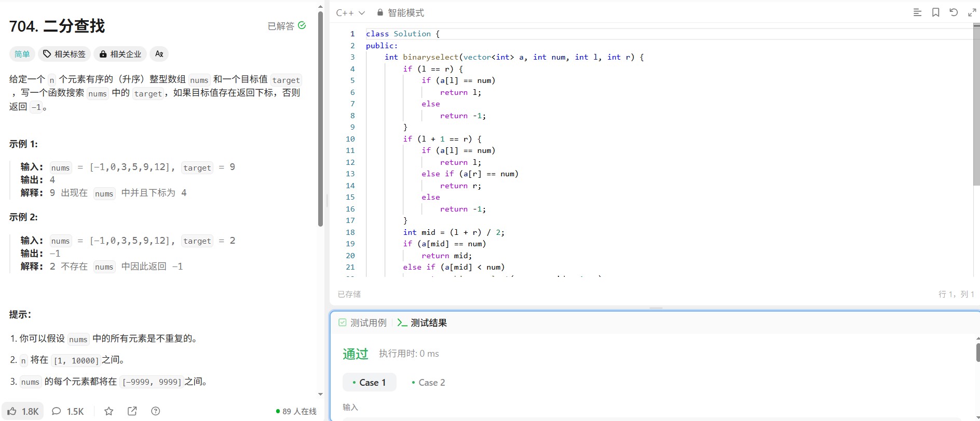Share the problem via the external-link icon
The height and width of the screenshot is (421, 980).
pos(132,411)
